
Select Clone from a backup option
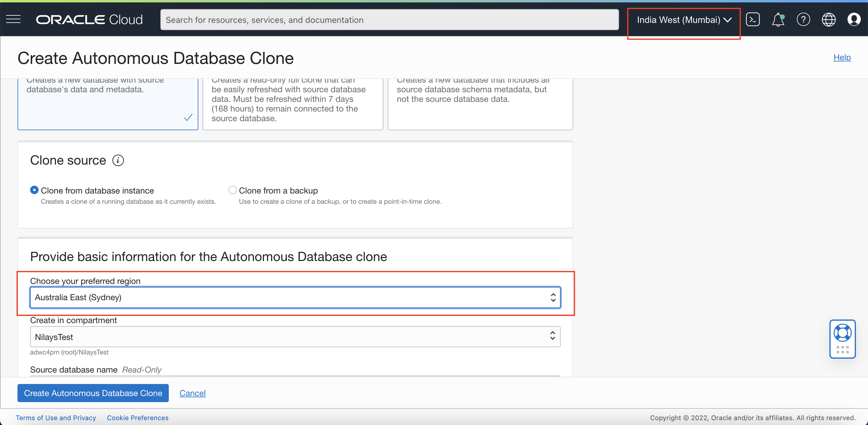232,190
